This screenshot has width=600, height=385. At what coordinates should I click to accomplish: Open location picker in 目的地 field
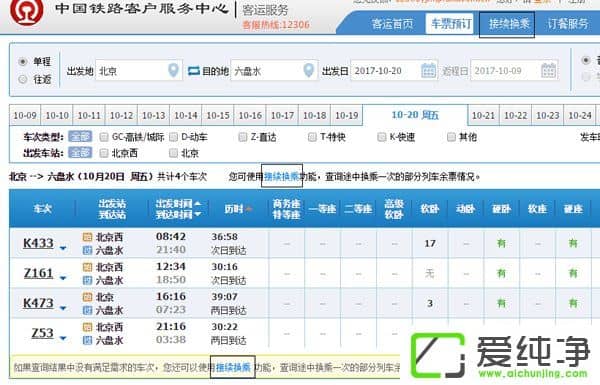tap(308, 70)
